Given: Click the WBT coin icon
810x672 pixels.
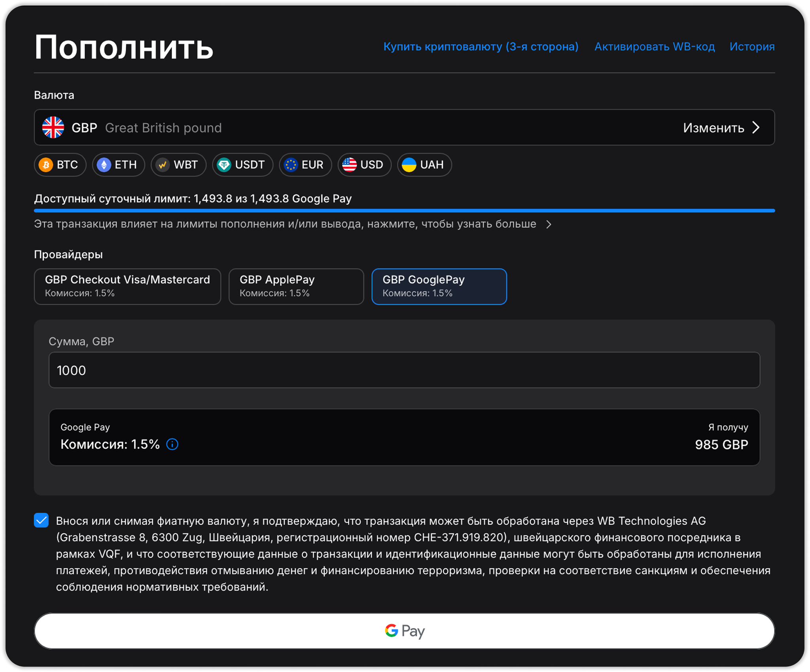Looking at the screenshot, I should [x=163, y=165].
